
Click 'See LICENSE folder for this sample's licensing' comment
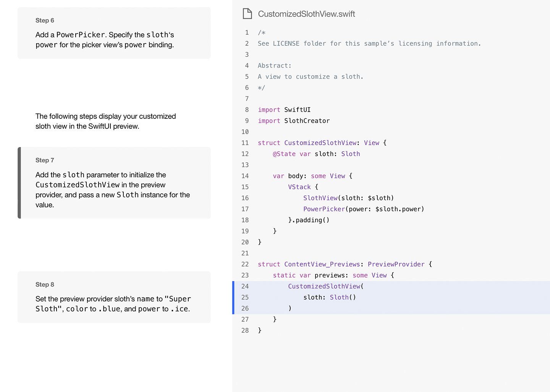pos(369,44)
